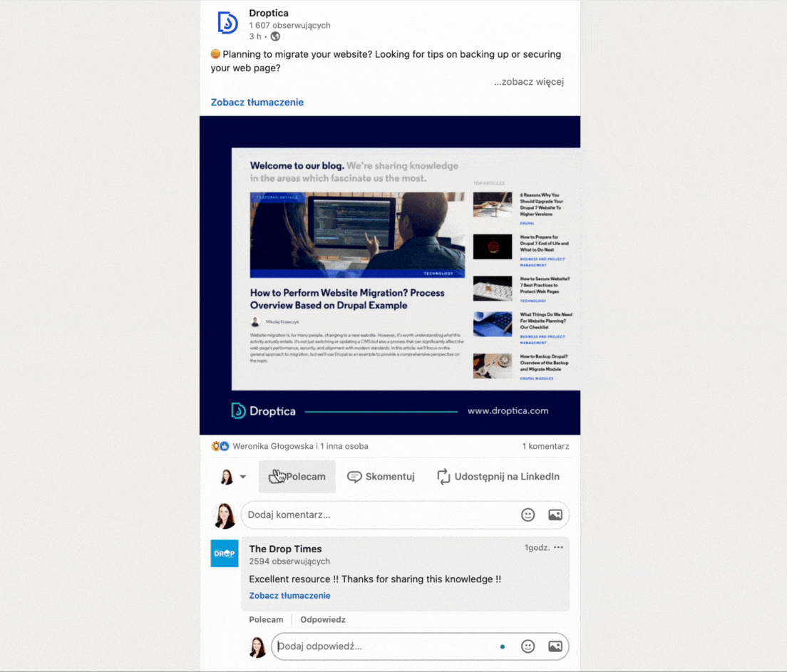Screen dimensions: 787x672
Task: Click the 1 607 obserwujących follower count
Action: (289, 25)
